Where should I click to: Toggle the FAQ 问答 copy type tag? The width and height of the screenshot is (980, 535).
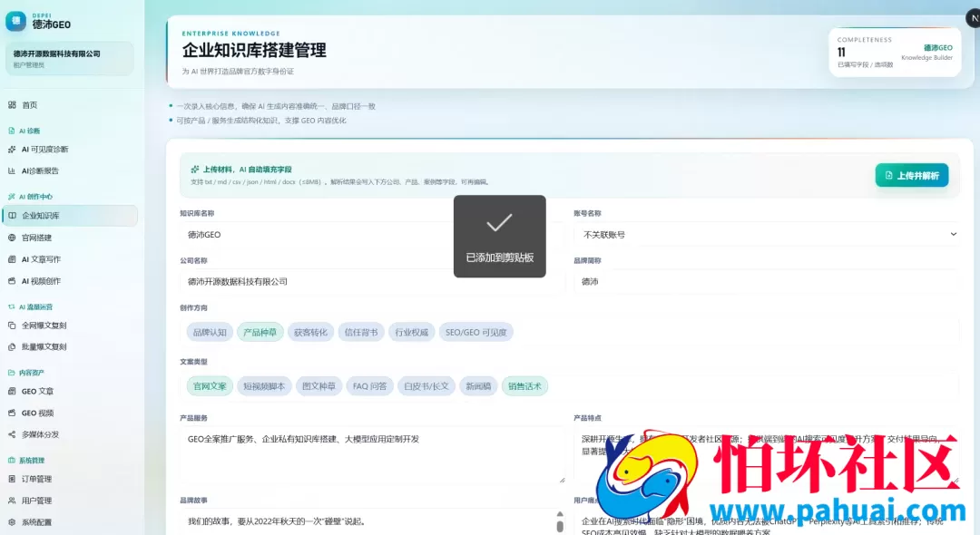pos(369,385)
